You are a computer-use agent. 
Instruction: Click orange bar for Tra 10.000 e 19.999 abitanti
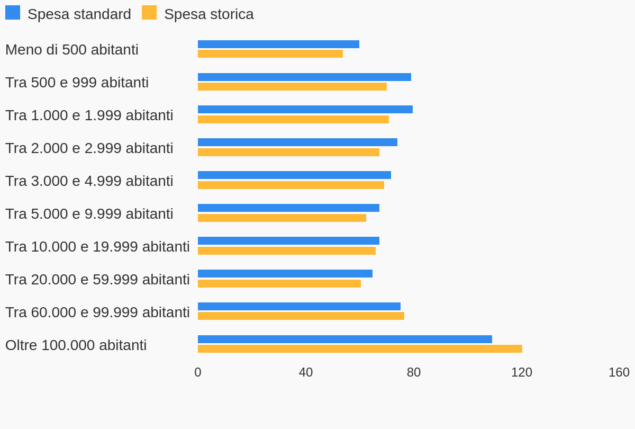point(287,251)
